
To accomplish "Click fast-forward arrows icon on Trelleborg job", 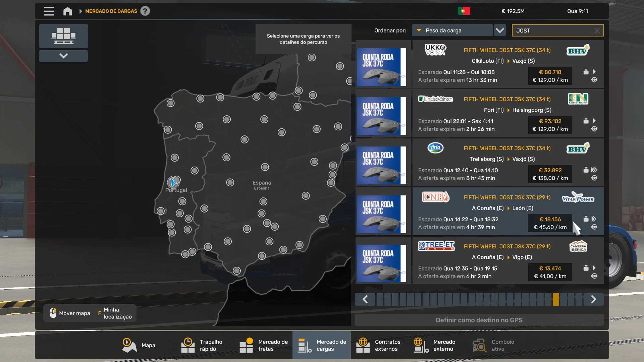I will [594, 170].
